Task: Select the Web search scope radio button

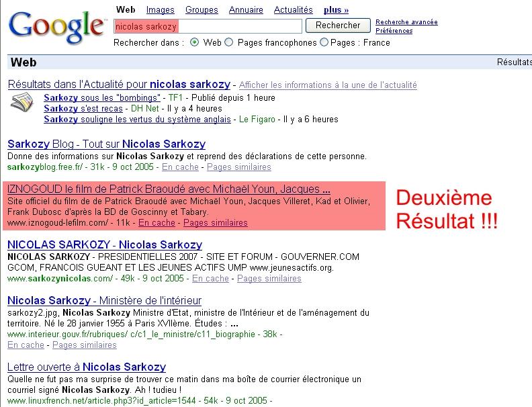Action: [x=194, y=42]
